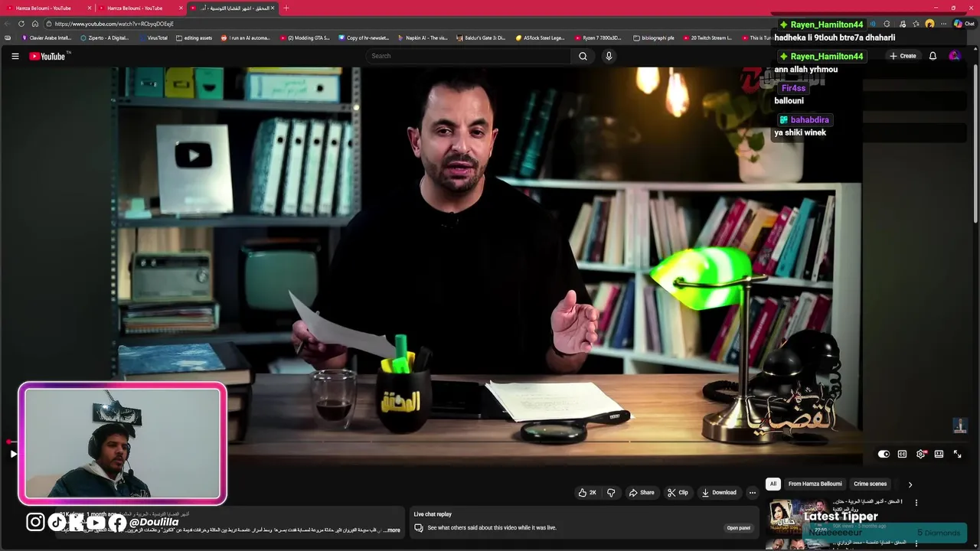Select the From Hamza Belloumi chip
This screenshot has width=980, height=551.
coord(815,484)
